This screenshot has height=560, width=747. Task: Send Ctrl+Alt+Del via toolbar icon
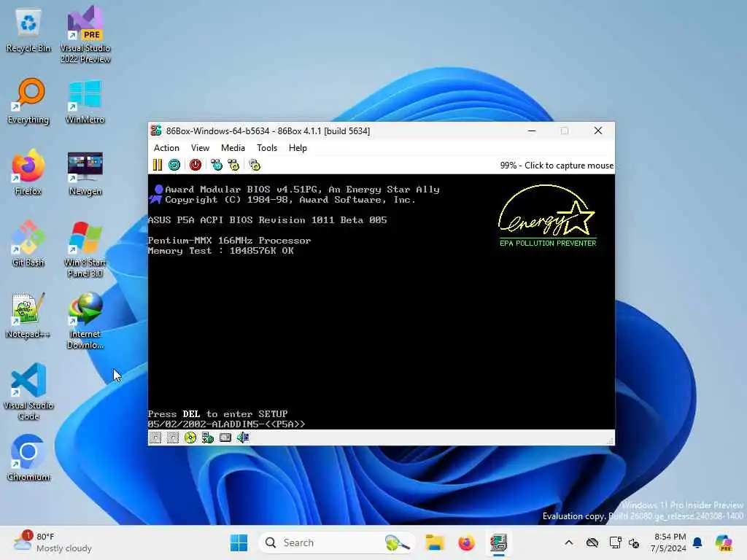click(216, 166)
